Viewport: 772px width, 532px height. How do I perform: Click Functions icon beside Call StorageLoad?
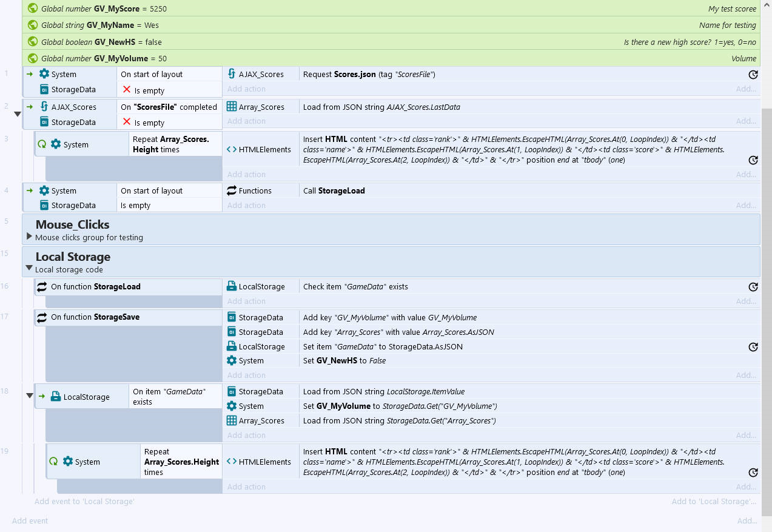click(x=231, y=190)
